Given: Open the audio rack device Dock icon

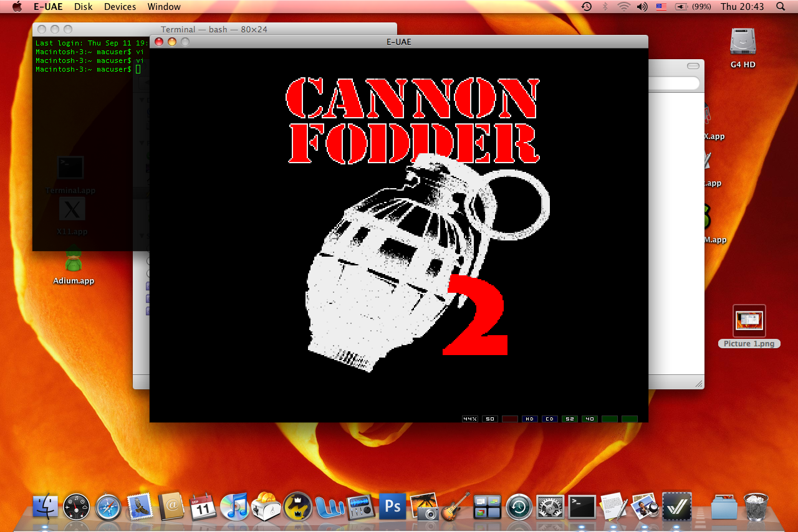Looking at the screenshot, I should [360, 507].
